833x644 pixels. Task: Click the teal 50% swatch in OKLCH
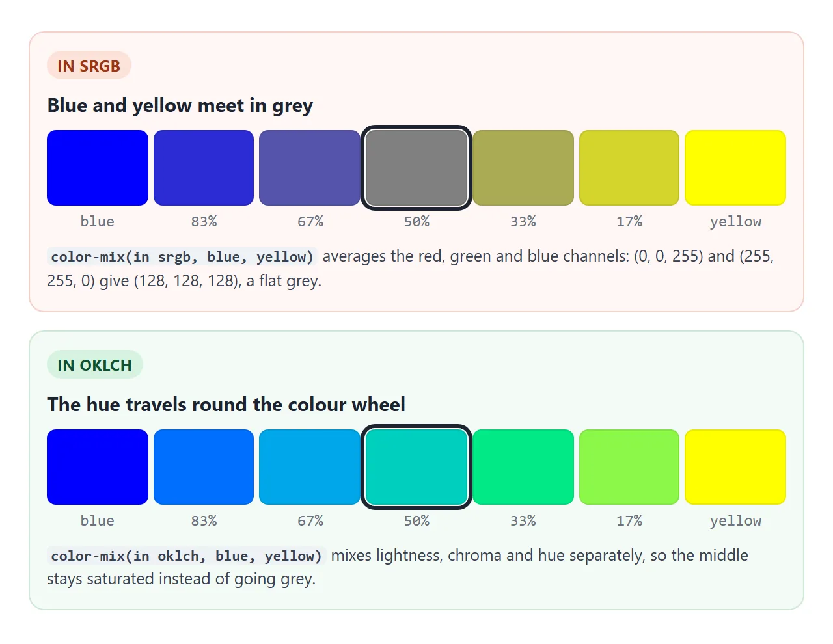[x=416, y=467]
